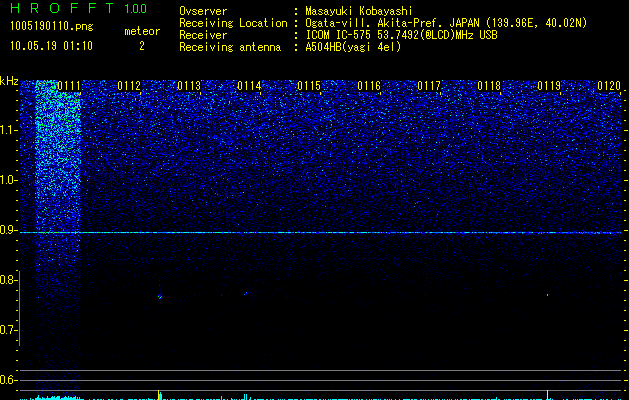Viewport: 629px width, 400px height.
Task: Click the green echo dot near 0119
Action: [547, 295]
